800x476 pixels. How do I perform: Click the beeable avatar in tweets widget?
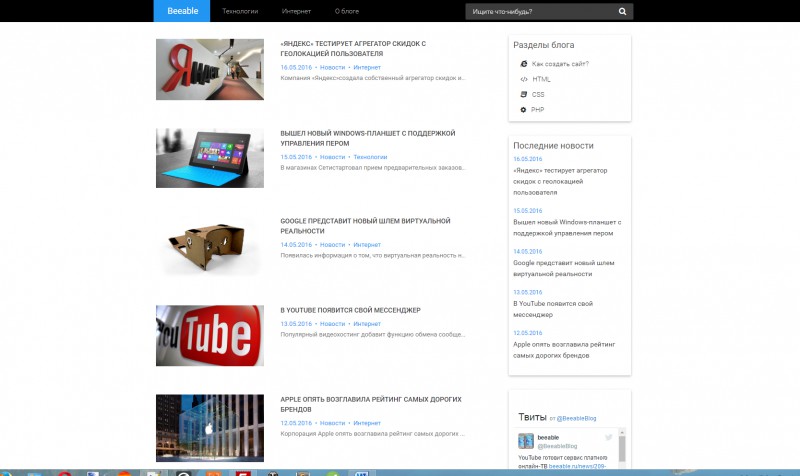pos(526,441)
